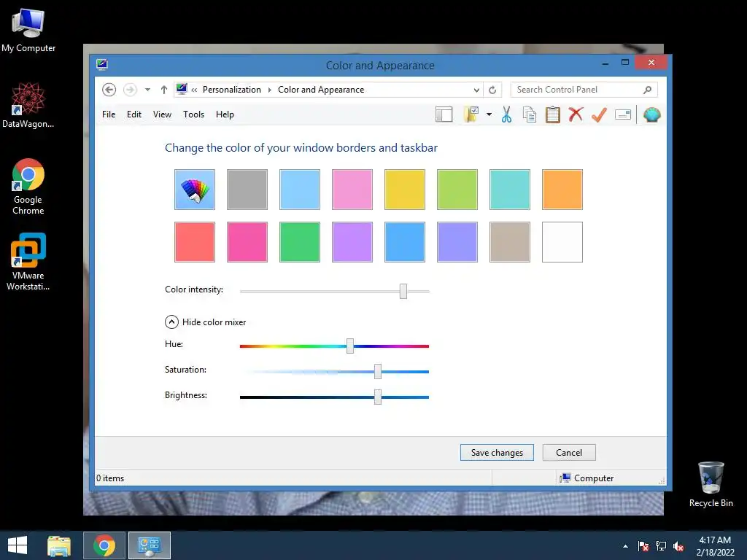Image resolution: width=747 pixels, height=560 pixels.
Task: Select the gray color swatch
Action: (x=247, y=190)
